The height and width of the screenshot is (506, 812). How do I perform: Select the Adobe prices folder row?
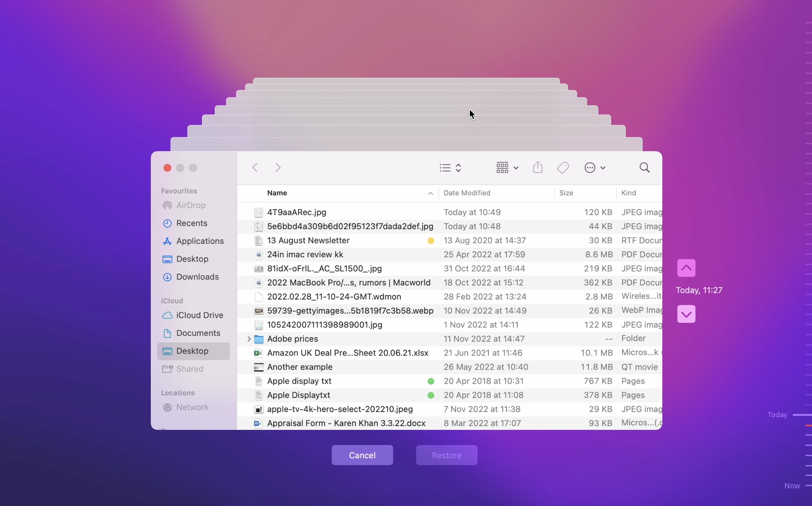(450, 339)
